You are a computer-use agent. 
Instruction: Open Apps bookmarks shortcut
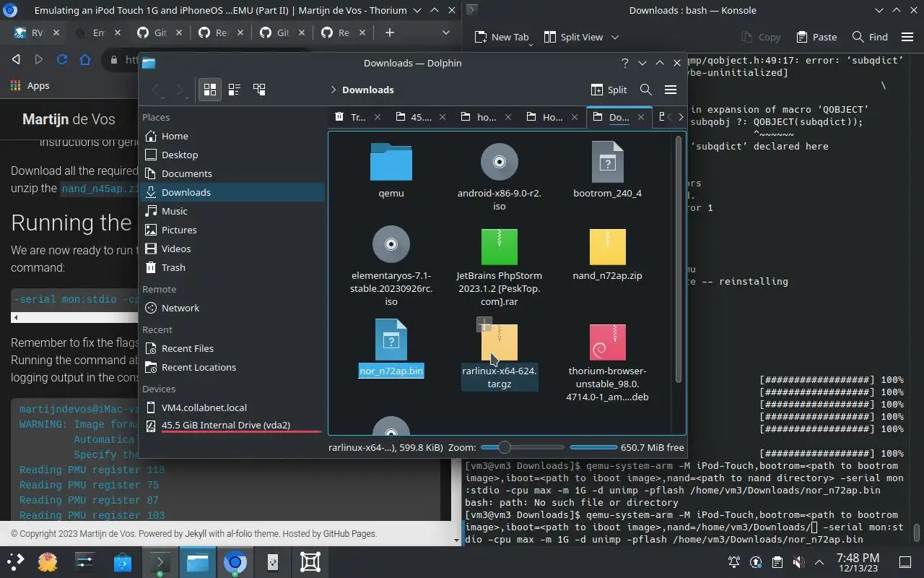pyautogui.click(x=30, y=85)
